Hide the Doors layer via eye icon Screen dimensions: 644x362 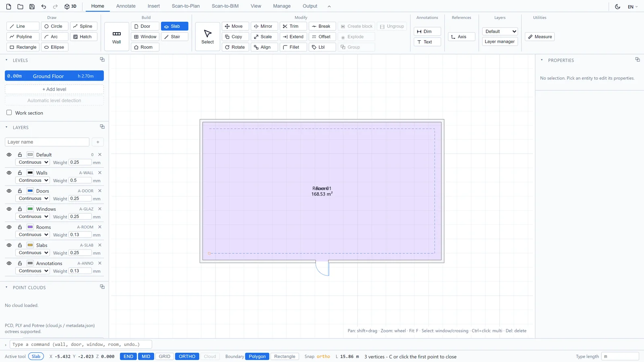coord(9,191)
